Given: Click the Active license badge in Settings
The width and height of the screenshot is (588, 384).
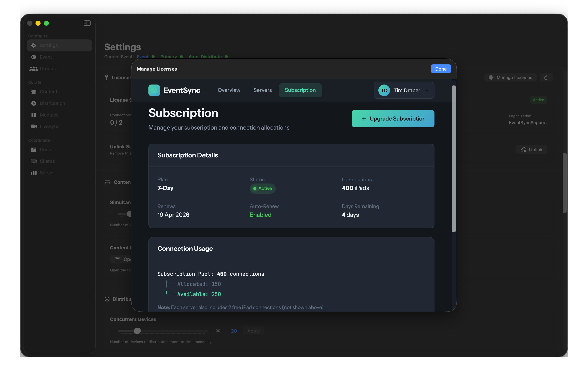Looking at the screenshot, I should (x=538, y=100).
